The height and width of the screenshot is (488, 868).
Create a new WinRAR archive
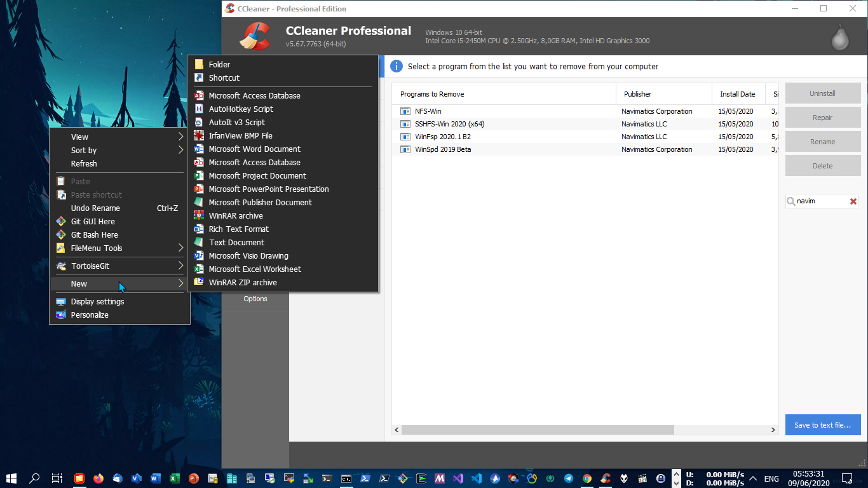[x=283, y=215]
